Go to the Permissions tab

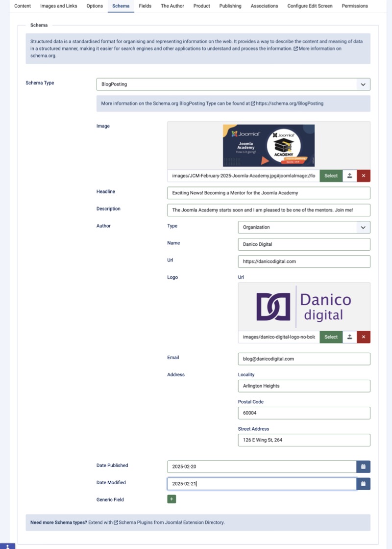[x=355, y=6]
